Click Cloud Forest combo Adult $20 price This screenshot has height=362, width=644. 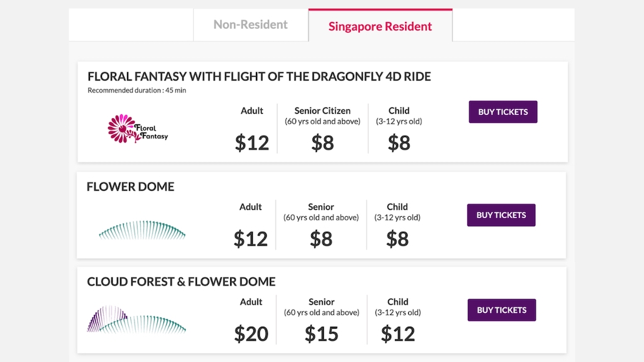pos(251,334)
